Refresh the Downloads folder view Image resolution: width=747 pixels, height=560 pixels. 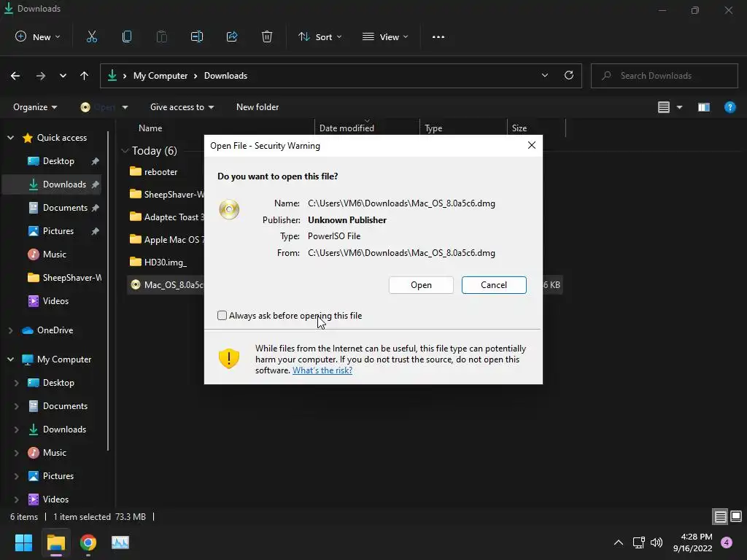coord(569,75)
